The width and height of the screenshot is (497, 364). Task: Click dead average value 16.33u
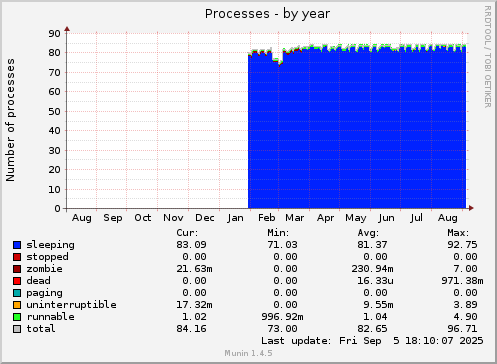375,281
